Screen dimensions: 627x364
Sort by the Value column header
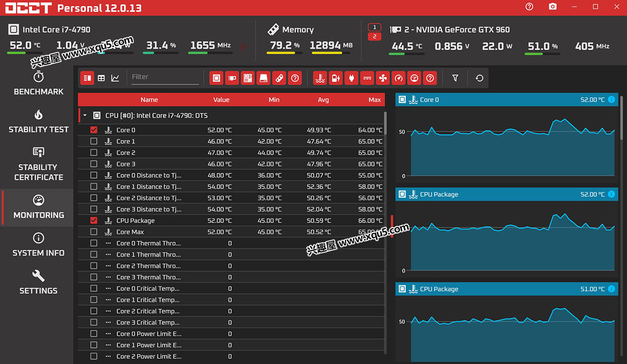pos(221,100)
